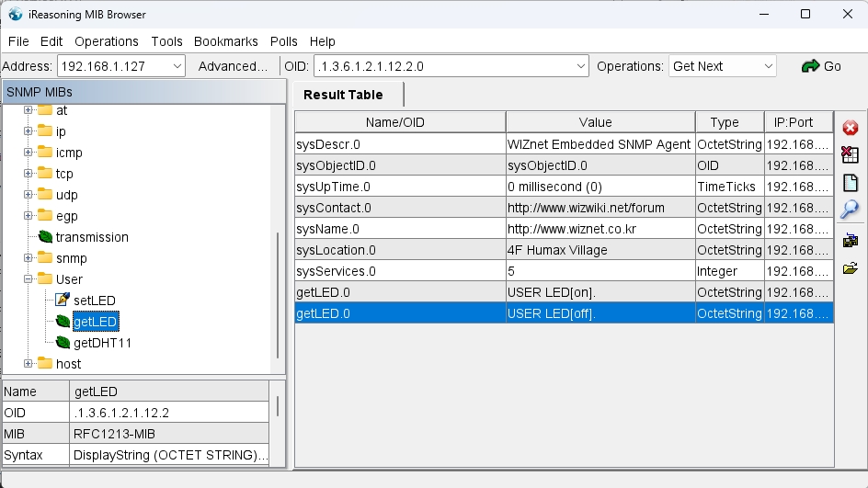Switch to the Result Table tab
The image size is (868, 488).
(x=343, y=95)
